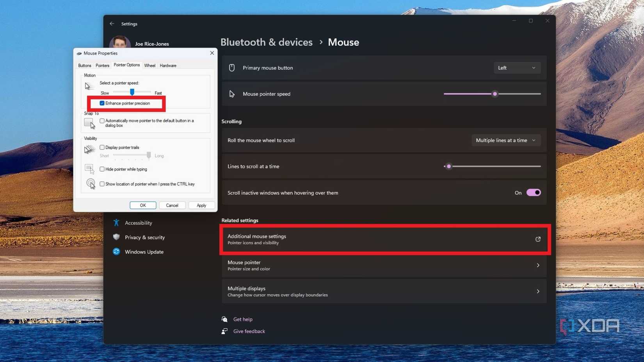
Task: Click the Privacy & security shield icon
Action: pyautogui.click(x=116, y=237)
